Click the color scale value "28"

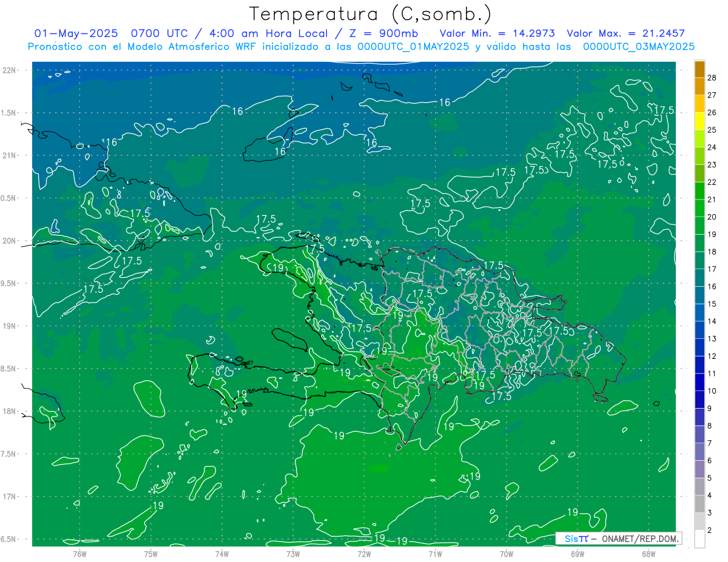coord(712,78)
